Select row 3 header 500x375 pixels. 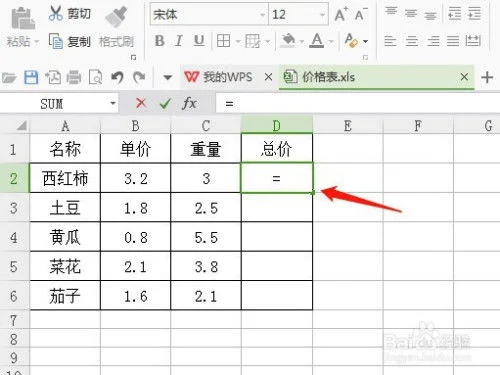[14, 208]
